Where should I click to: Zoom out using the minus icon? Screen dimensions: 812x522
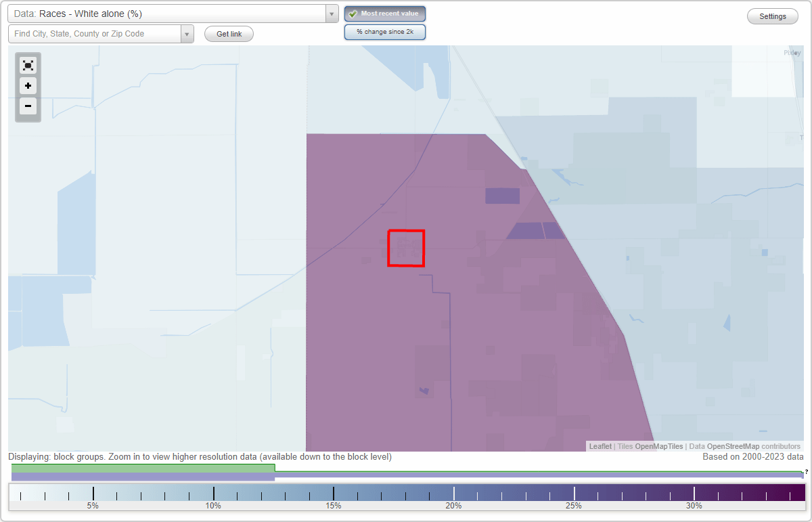[28, 106]
